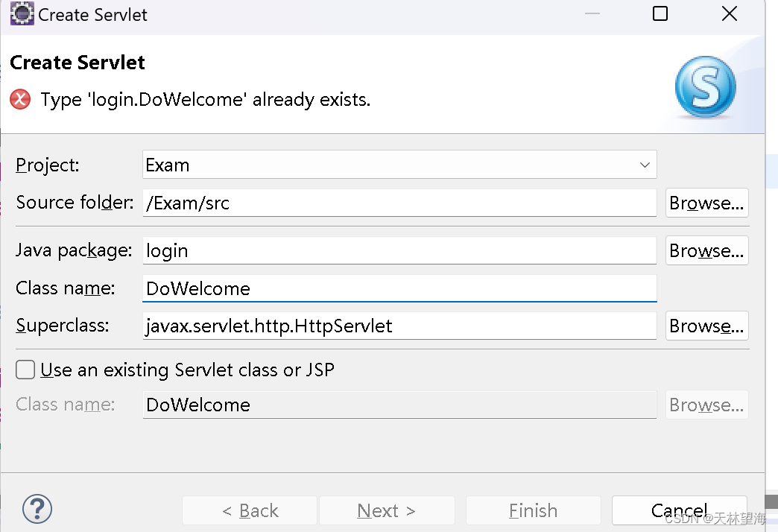Viewport: 778px width, 532px height.
Task: Click the Project combo box arrow
Action: pos(644,165)
